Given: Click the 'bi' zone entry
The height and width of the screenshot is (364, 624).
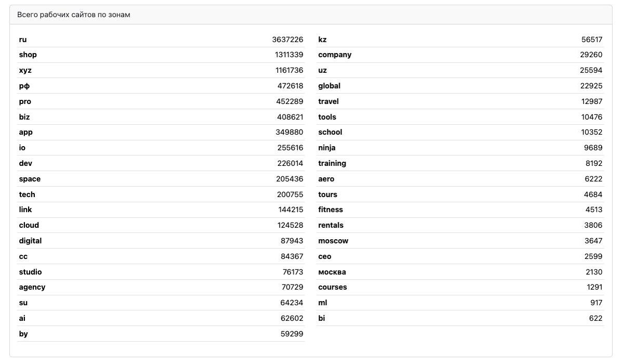Looking at the screenshot, I should (x=321, y=318).
